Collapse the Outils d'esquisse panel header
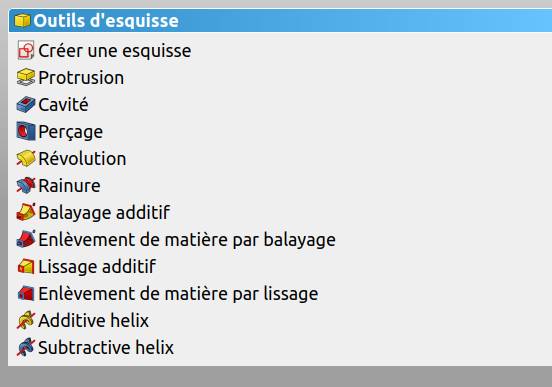 tap(280, 20)
